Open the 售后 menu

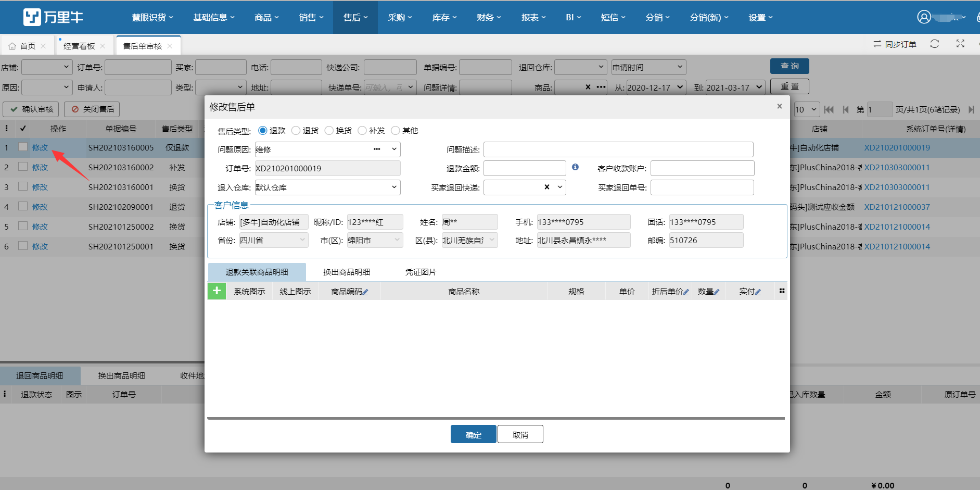(x=355, y=17)
